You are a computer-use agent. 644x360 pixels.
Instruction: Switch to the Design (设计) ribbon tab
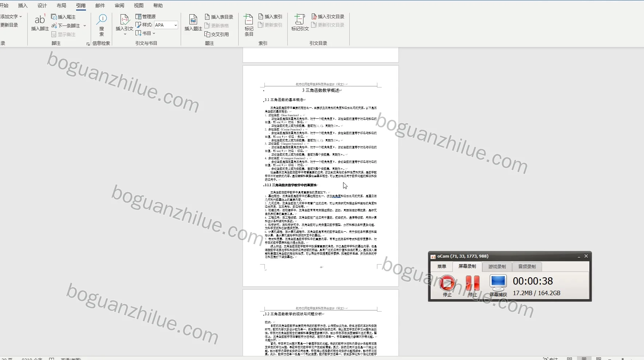(42, 5)
